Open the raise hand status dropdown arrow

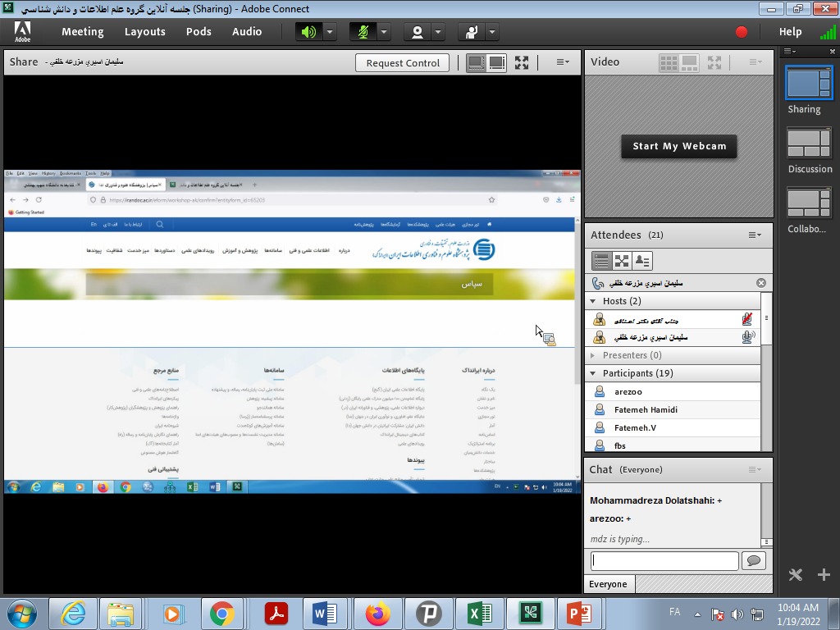(x=492, y=32)
